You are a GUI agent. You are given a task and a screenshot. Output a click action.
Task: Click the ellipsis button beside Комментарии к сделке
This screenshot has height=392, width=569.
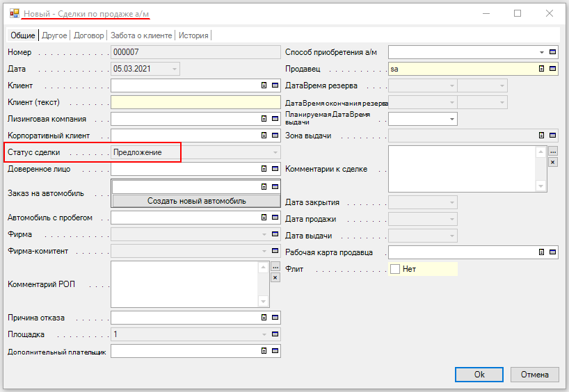click(553, 151)
